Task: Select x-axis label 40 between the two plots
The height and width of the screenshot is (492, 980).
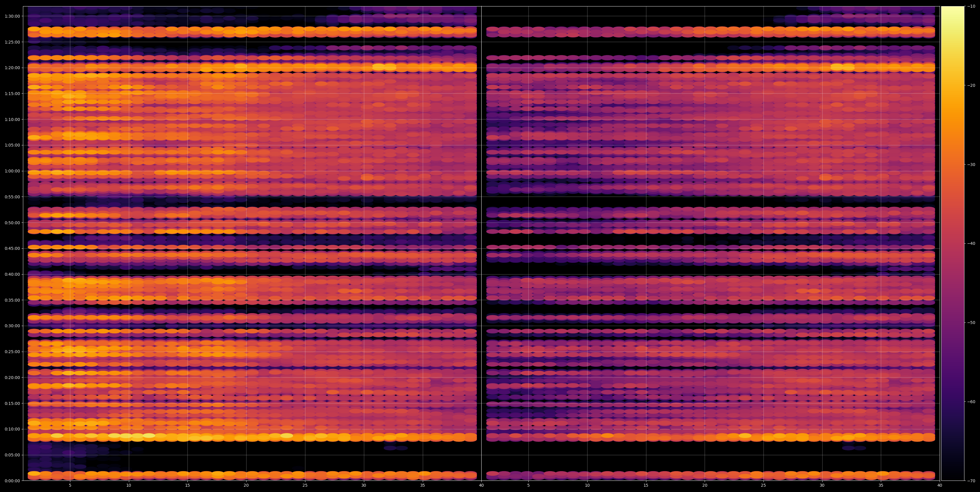Action: (481, 486)
